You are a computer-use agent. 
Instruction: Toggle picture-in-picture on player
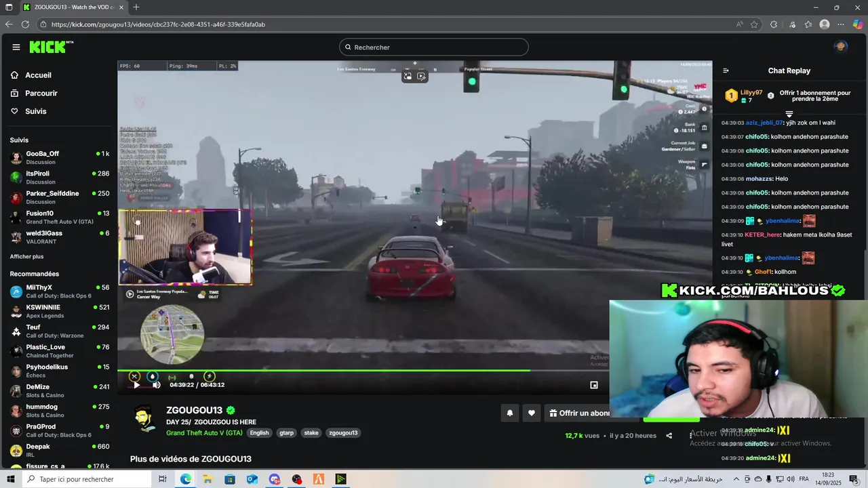(x=594, y=385)
